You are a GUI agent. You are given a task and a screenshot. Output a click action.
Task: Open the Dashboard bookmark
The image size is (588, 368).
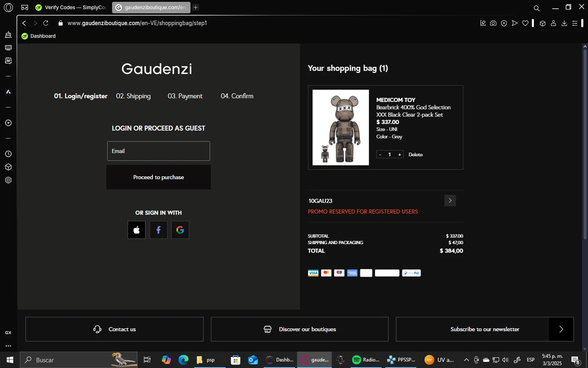tap(38, 36)
